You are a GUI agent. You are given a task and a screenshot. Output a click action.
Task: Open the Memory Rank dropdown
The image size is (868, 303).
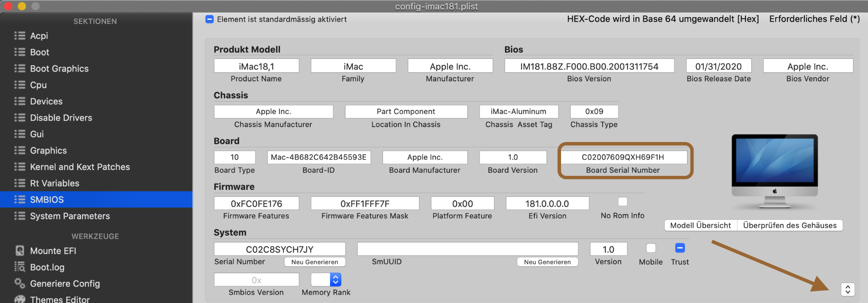tap(326, 279)
